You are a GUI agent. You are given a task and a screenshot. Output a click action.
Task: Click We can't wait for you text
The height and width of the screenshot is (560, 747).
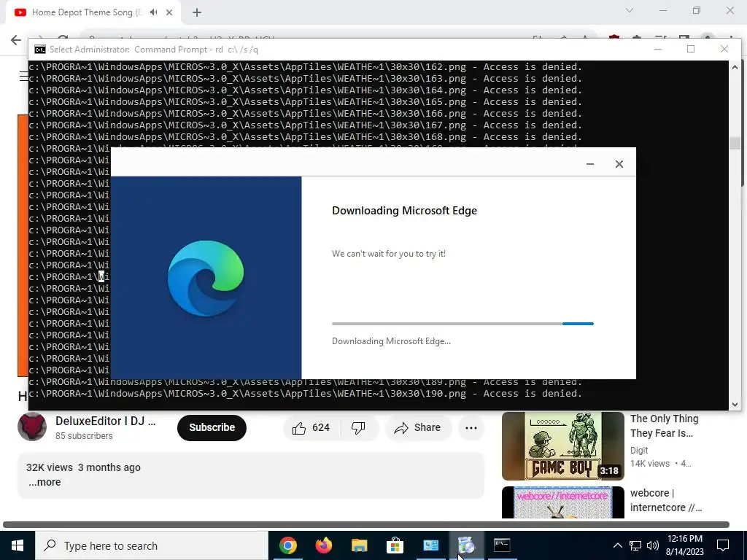(x=389, y=254)
